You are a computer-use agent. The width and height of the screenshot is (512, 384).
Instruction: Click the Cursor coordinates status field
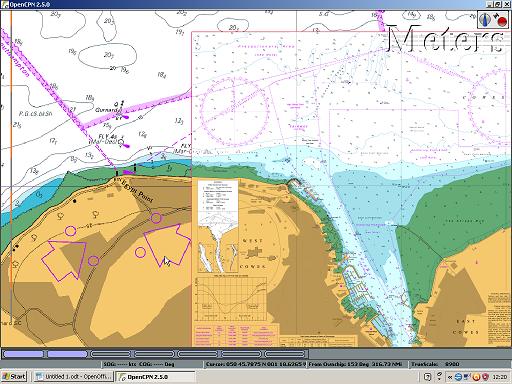click(255, 364)
